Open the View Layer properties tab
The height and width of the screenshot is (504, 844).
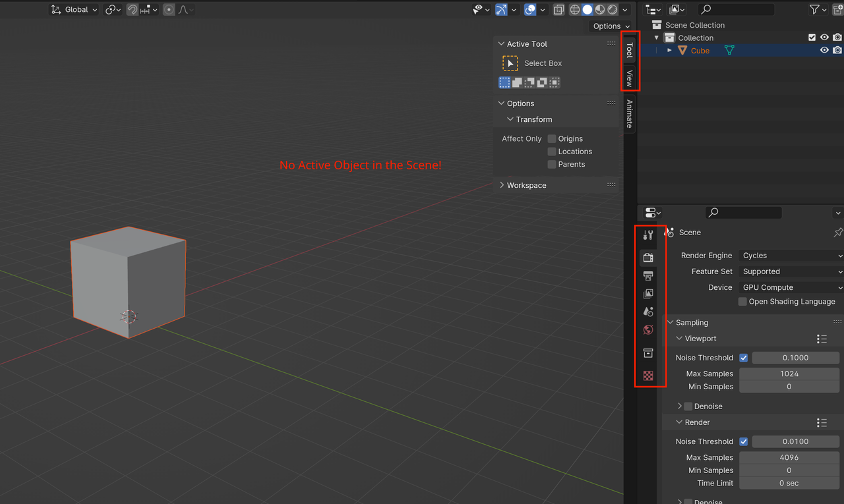648,294
